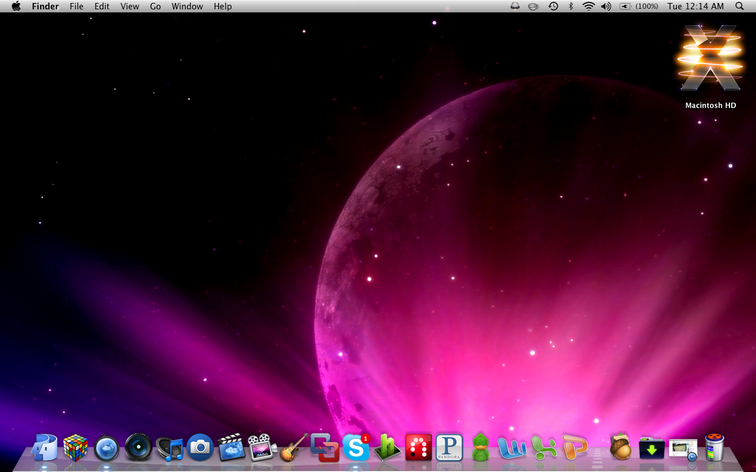
Task: Open the acorn icon app in dock
Action: [620, 447]
